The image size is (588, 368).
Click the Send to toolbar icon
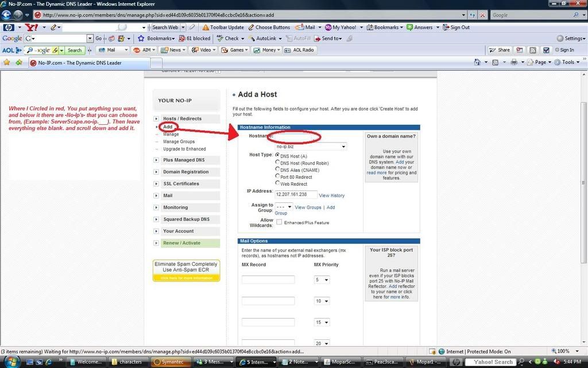pos(317,39)
